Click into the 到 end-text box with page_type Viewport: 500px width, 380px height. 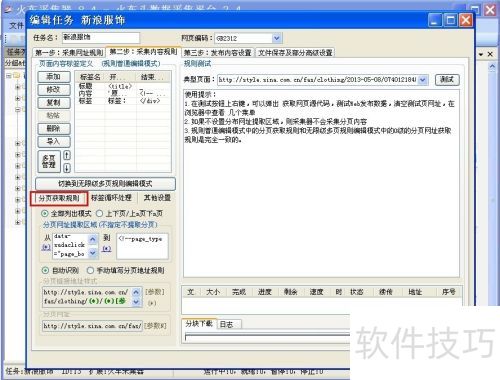click(142, 247)
